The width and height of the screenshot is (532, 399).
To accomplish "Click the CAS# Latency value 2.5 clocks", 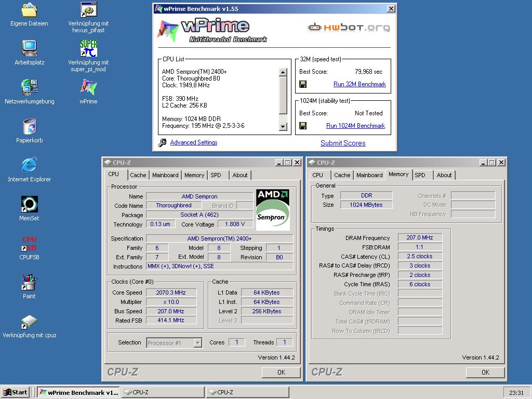I will [420, 256].
